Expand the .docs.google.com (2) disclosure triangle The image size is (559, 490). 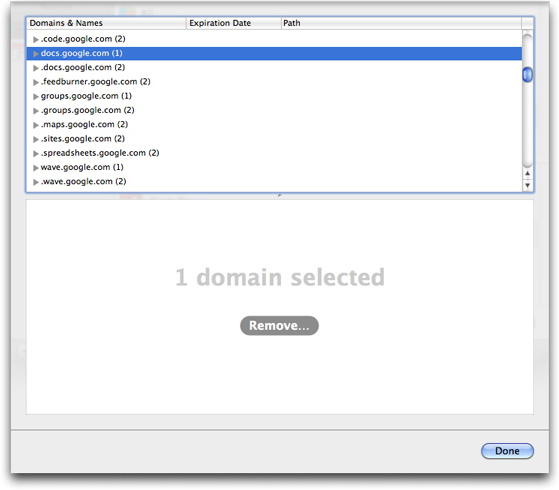pos(36,68)
